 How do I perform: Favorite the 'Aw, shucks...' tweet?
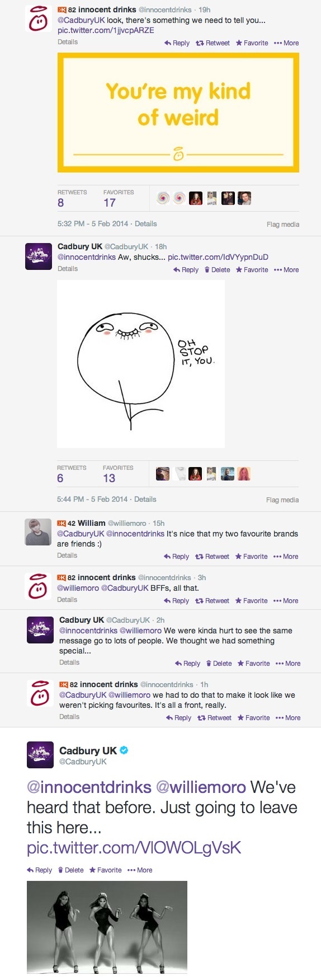252,270
